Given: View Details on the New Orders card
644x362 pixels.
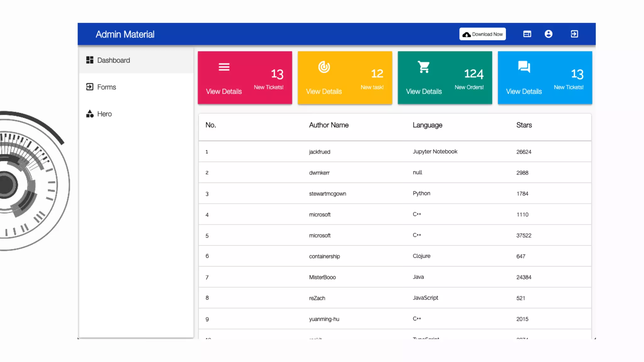Looking at the screenshot, I should coord(424,91).
